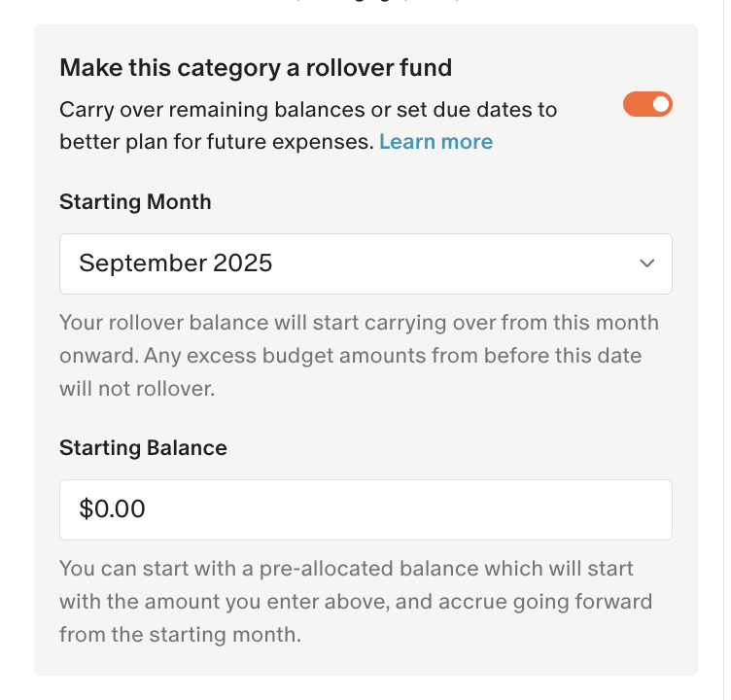Click the chevron arrow in Starting Month
The width and height of the screenshot is (731, 700).
[x=646, y=263]
